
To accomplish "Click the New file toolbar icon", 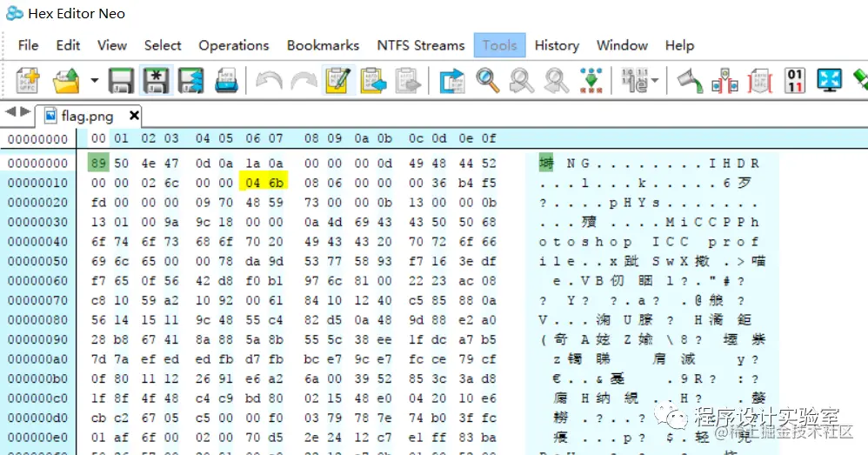I will [27, 81].
